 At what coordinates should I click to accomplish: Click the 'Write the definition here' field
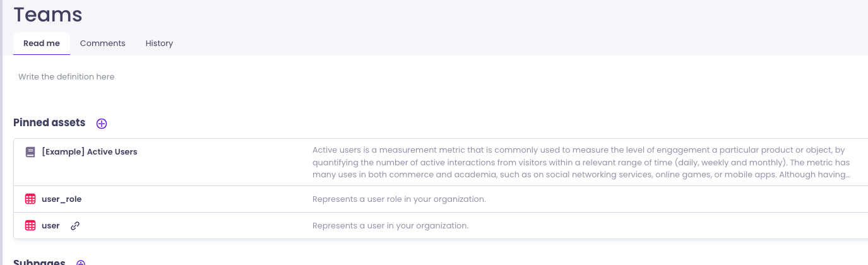click(x=66, y=77)
